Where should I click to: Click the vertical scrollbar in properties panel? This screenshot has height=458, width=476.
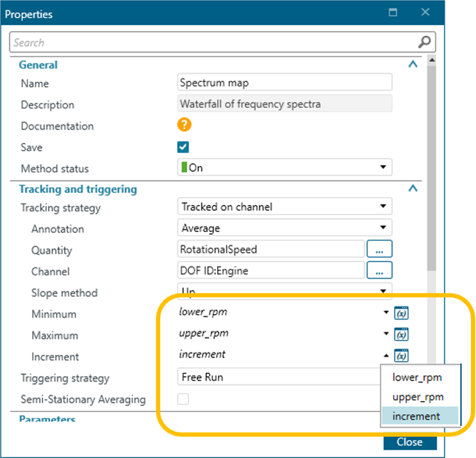pyautogui.click(x=432, y=160)
